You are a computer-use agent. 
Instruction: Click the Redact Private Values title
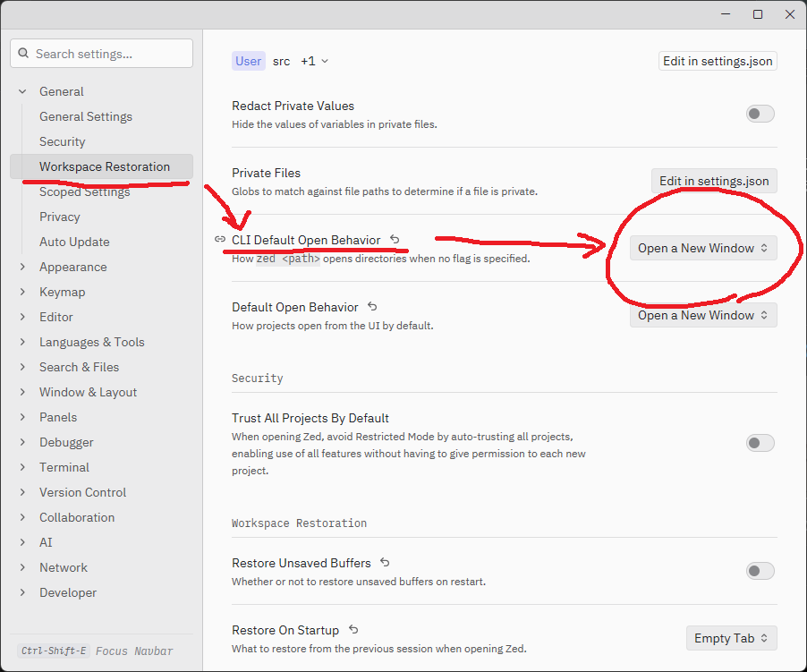point(293,106)
